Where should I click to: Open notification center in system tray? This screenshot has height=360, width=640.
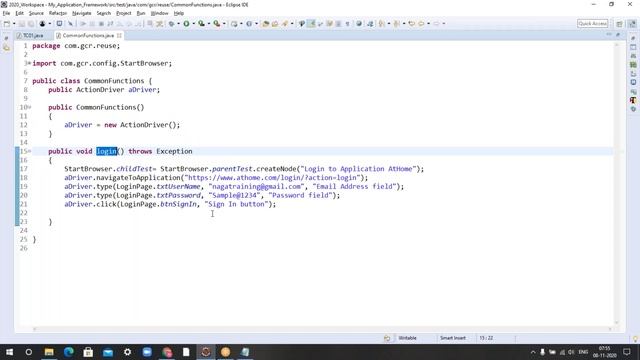pos(627,352)
